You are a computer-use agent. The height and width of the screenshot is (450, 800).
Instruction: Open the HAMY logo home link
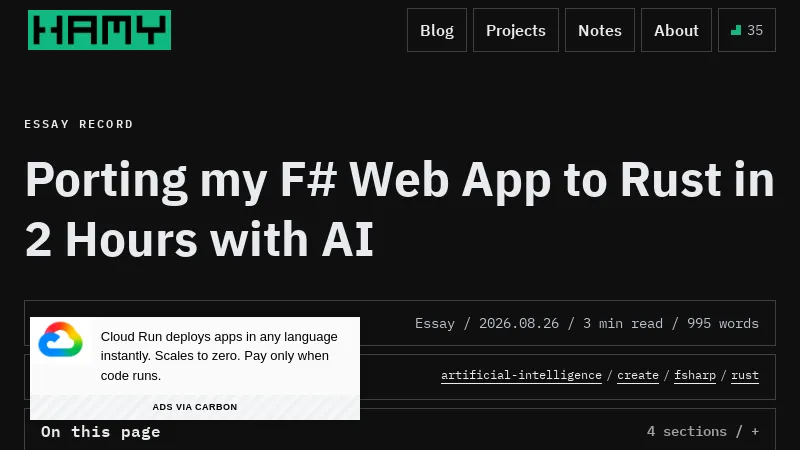point(99,30)
